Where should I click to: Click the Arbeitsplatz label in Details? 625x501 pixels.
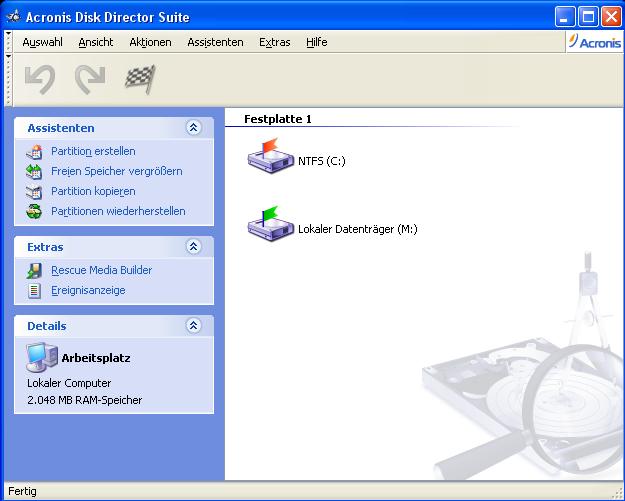[x=96, y=358]
